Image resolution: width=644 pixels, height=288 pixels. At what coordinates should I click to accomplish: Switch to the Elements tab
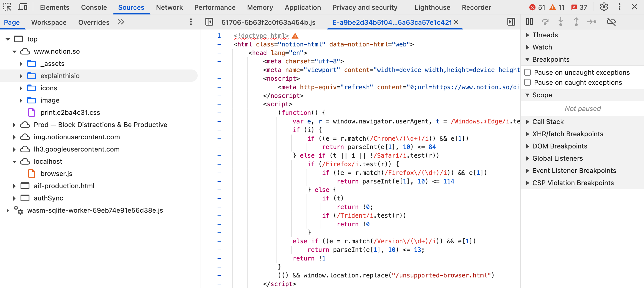click(55, 8)
